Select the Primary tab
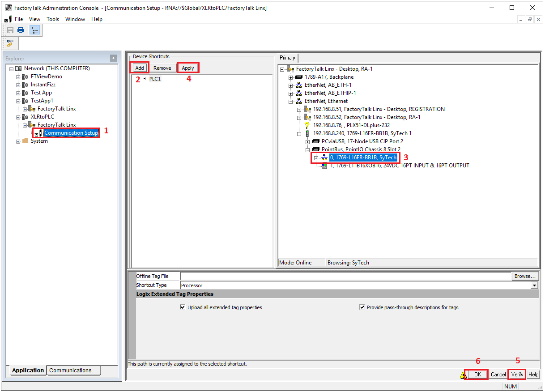545x392 pixels. 287,58
